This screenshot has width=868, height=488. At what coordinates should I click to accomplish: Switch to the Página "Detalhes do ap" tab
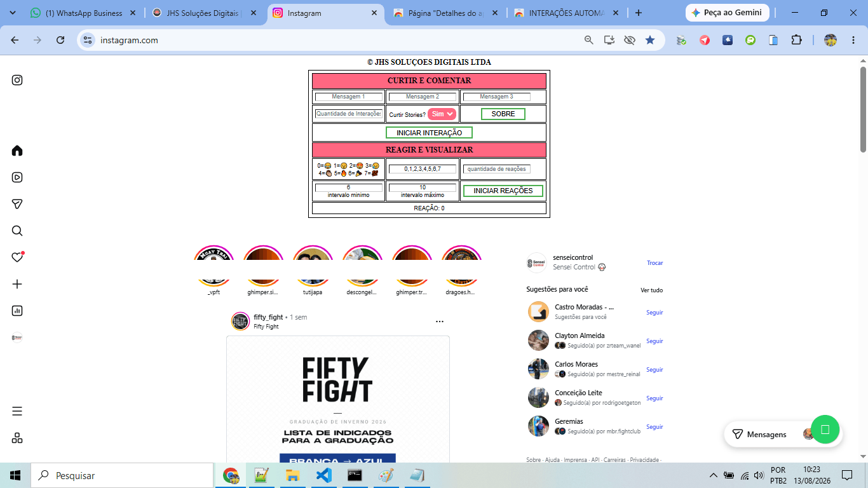(x=446, y=13)
